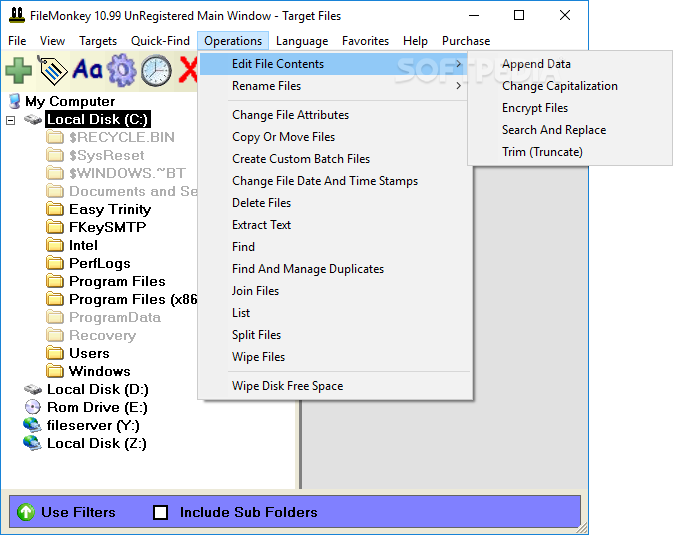Open the Favorites menu
Screen dimensions: 673x535
(365, 41)
